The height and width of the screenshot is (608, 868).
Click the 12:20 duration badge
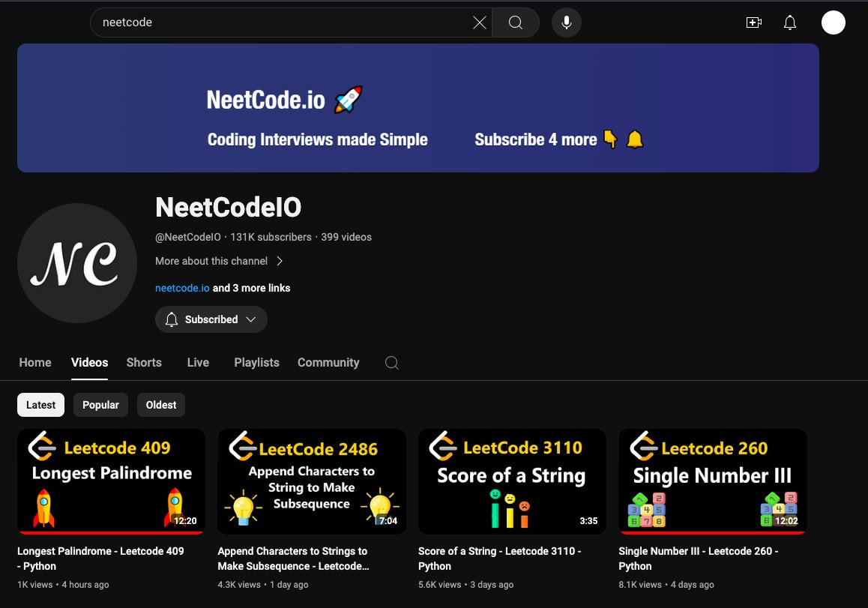click(x=185, y=521)
